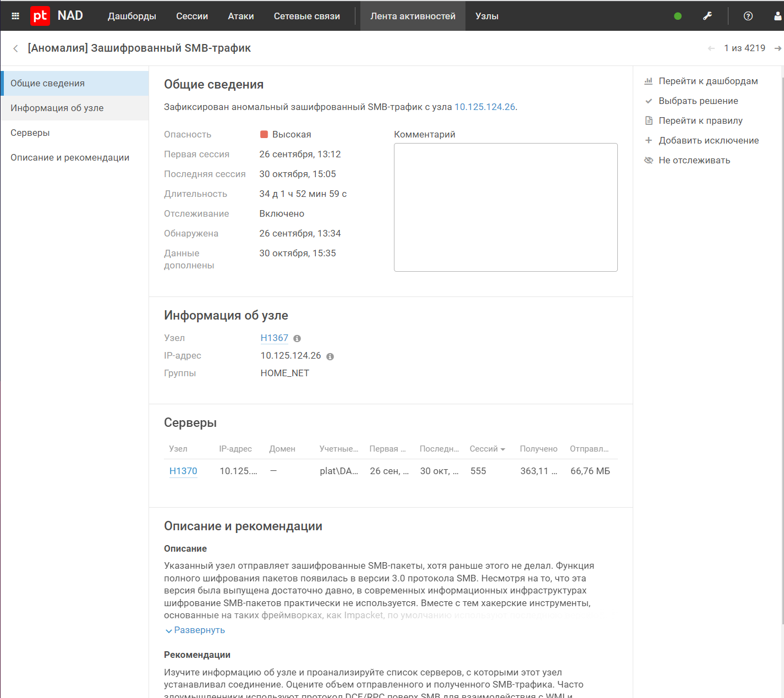Click the 363,11 … received cell
Viewport: 784px width, 698px height.
[539, 471]
